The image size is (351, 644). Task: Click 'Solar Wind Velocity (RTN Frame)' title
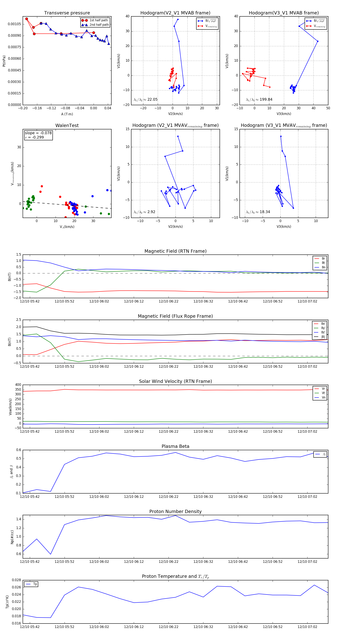point(175,381)
